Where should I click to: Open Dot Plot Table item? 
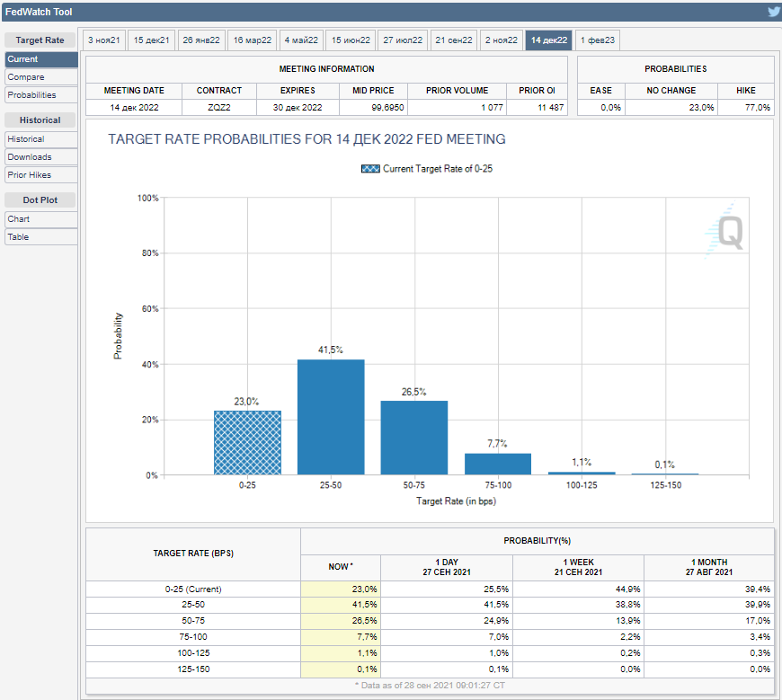(41, 237)
